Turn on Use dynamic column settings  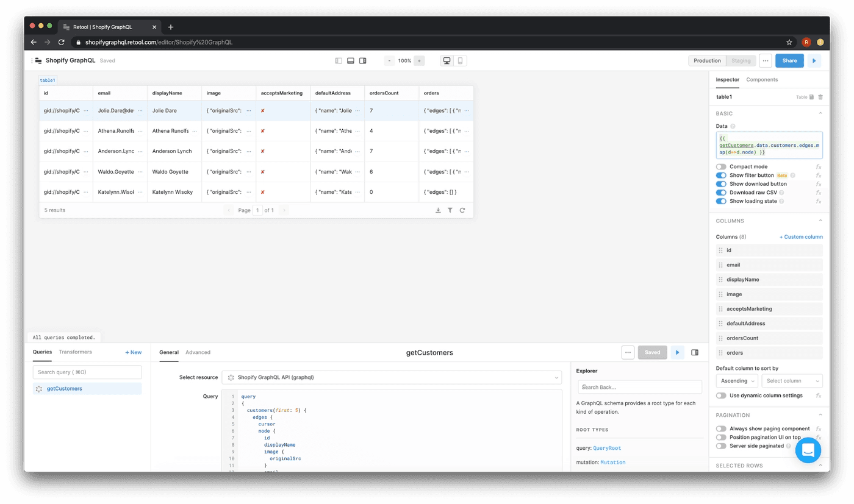[721, 396]
